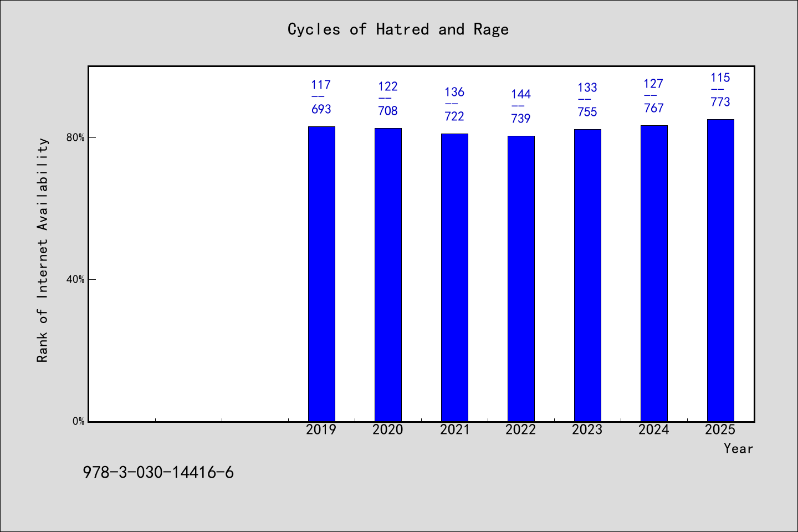Click the 0% y-axis tick label

pyautogui.click(x=78, y=421)
